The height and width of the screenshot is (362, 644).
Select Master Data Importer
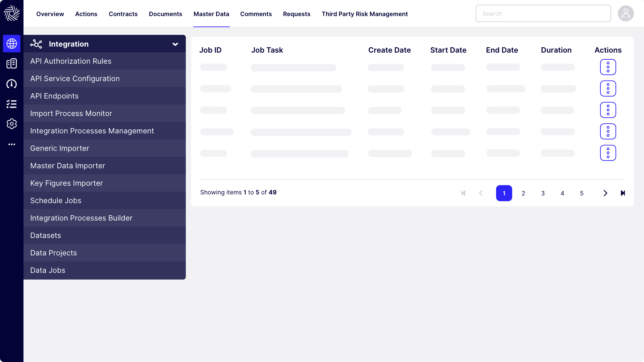[x=105, y=166]
